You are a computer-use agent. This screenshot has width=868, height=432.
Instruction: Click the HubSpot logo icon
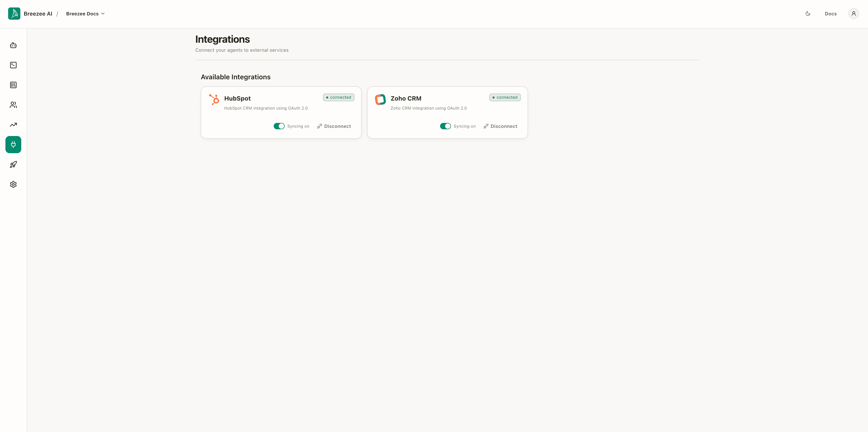(x=214, y=99)
